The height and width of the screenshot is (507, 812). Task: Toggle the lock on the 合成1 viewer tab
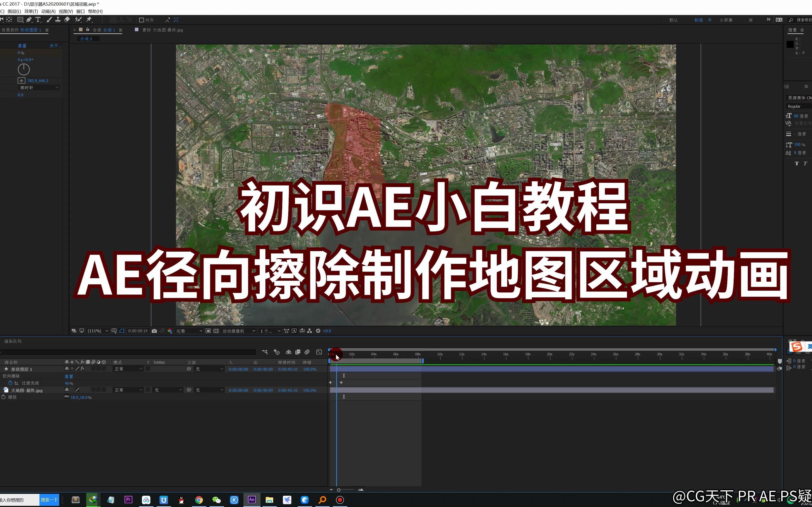[x=88, y=30]
